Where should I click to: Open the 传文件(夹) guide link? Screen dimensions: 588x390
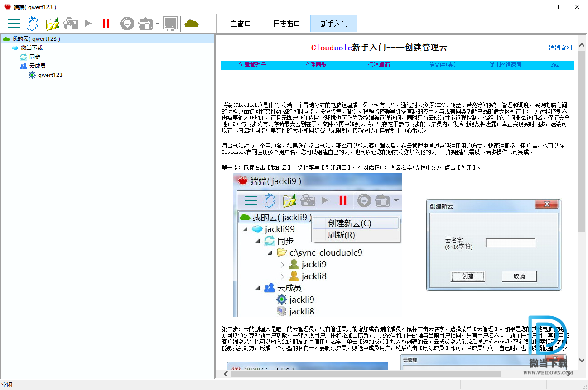[x=442, y=65]
